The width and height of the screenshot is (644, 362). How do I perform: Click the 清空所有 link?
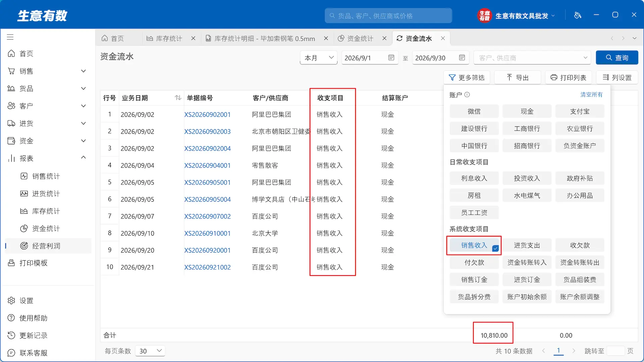(x=591, y=95)
